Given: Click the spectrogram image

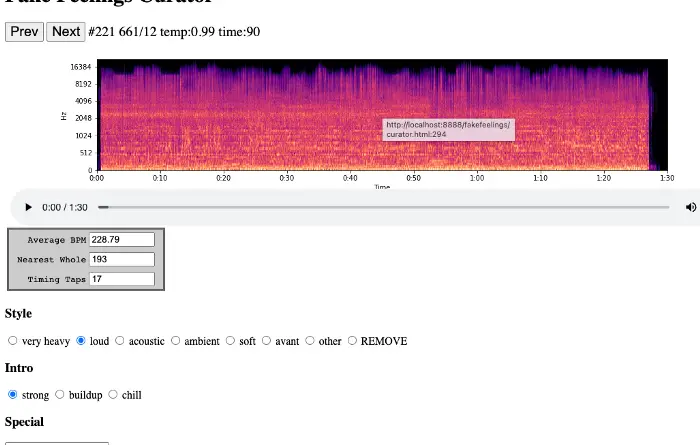Looking at the screenshot, I should tap(382, 115).
